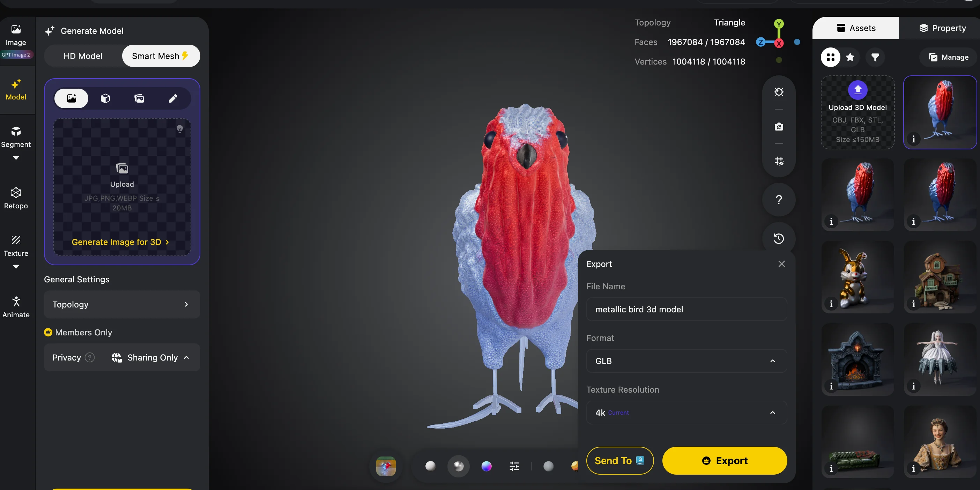Click the Upload 3D Model card
980x490 pixels.
[857, 112]
